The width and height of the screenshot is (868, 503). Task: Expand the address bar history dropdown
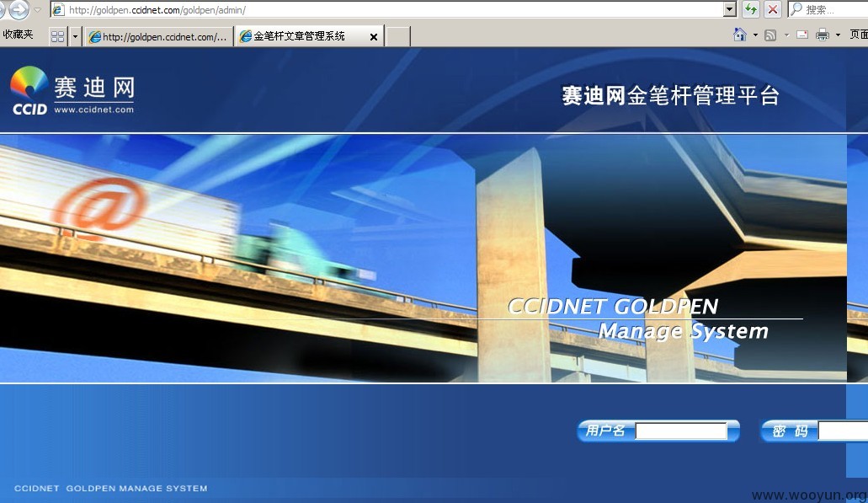tap(730, 9)
